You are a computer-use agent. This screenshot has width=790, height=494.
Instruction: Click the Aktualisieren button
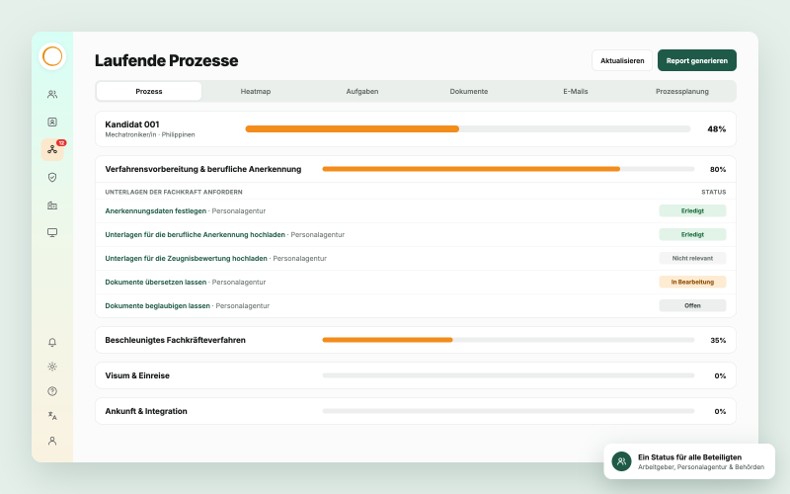tap(622, 60)
